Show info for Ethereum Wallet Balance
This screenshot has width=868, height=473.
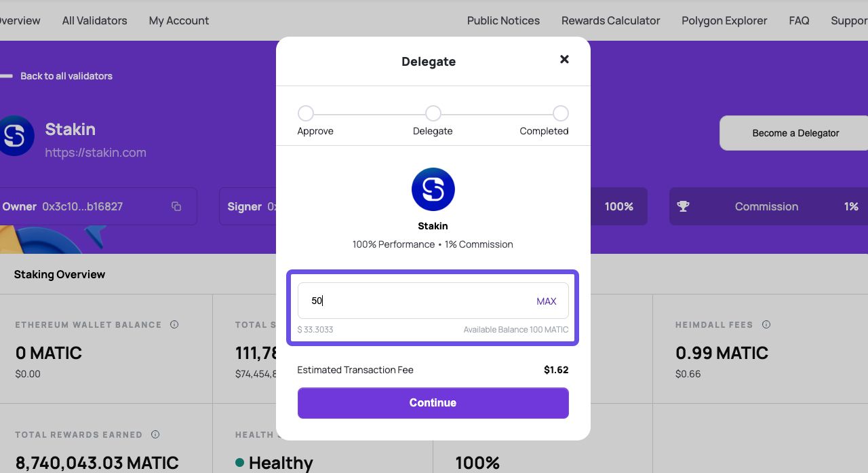174,324
